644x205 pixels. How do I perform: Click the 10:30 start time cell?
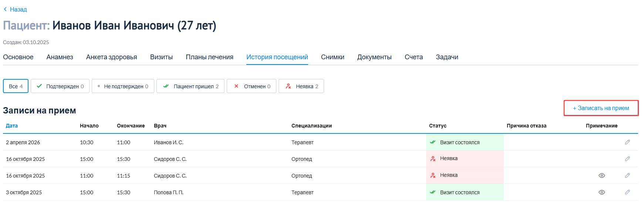[x=87, y=142]
